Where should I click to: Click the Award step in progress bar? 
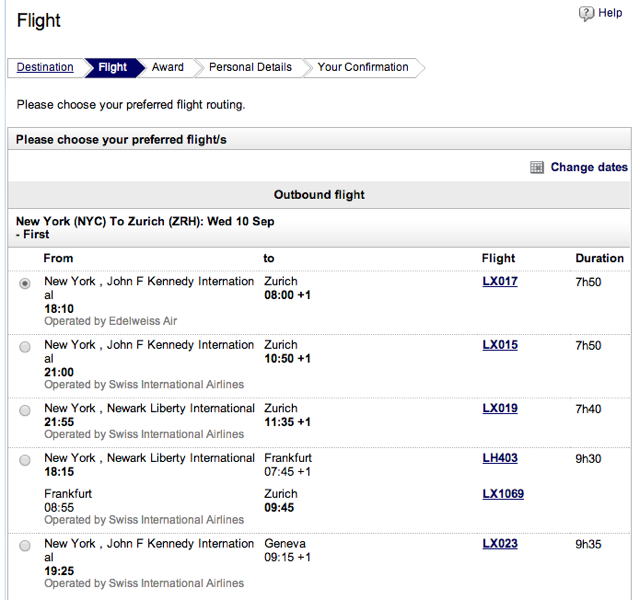coord(168,67)
